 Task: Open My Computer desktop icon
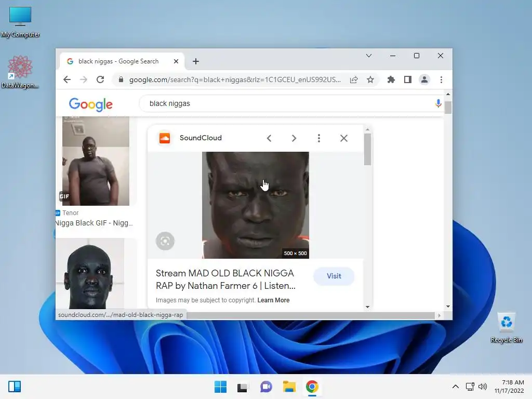click(x=20, y=22)
